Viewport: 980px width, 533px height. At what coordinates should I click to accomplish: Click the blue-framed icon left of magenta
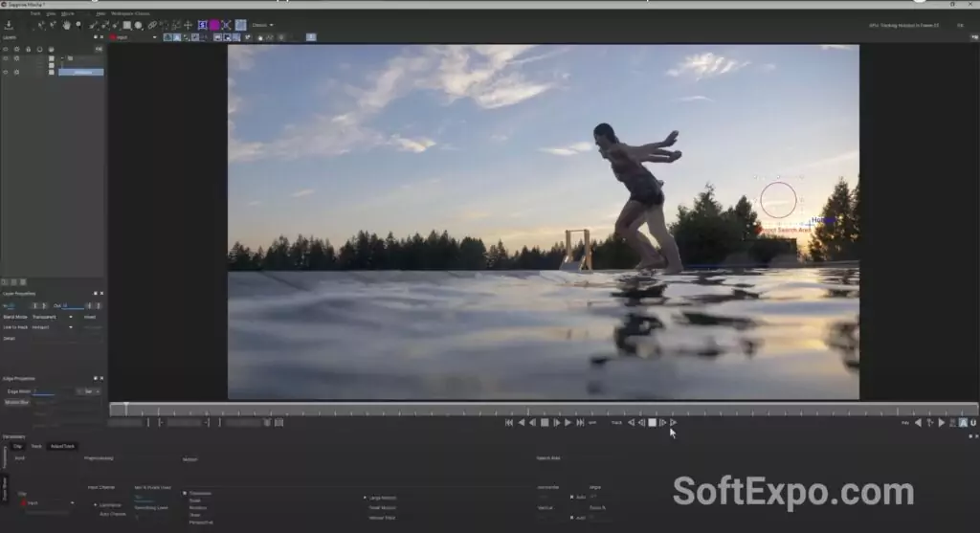203,25
